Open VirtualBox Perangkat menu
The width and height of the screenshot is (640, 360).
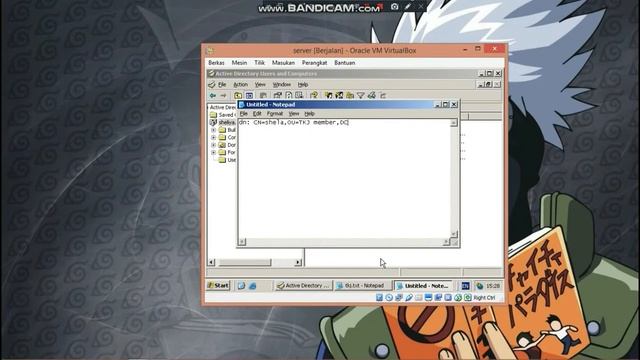(x=314, y=63)
